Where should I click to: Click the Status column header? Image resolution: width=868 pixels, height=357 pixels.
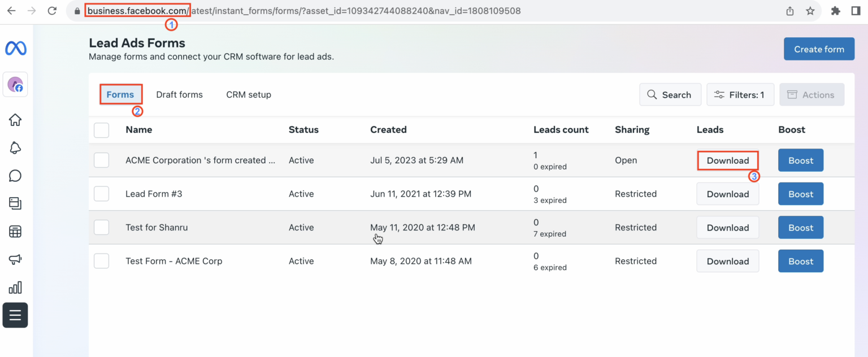(303, 130)
